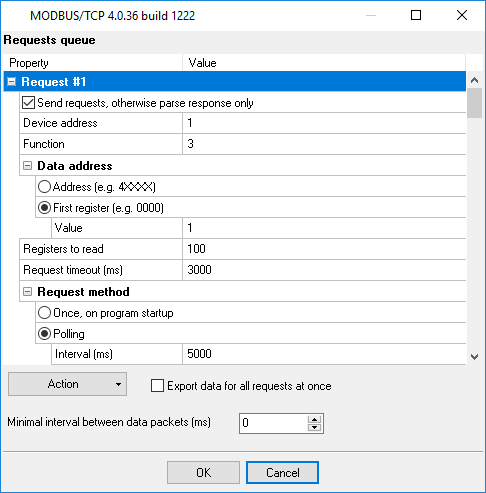
Task: Click the vertical scrollbar thumb
Action: (474, 103)
